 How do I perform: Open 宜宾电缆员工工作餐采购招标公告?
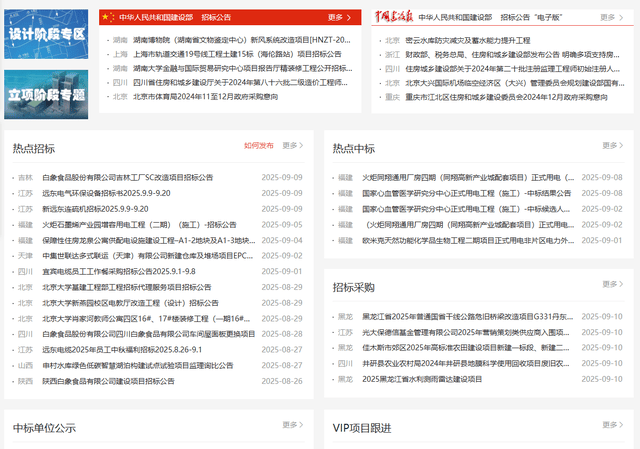(118, 271)
